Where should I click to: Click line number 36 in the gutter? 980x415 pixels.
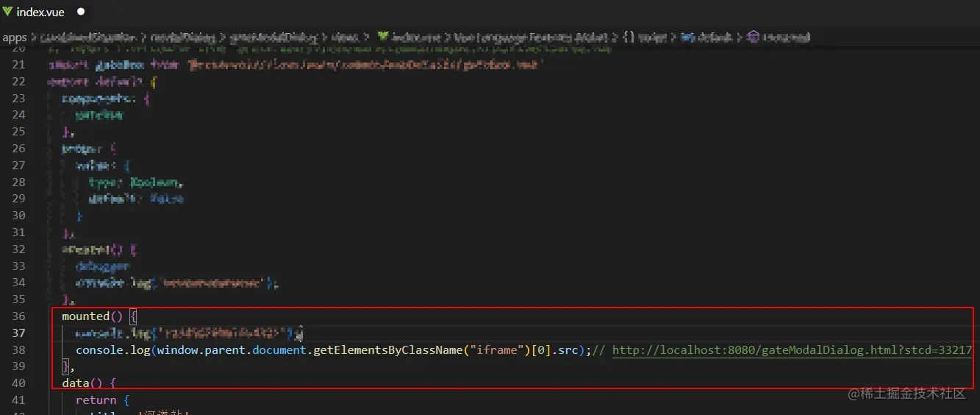click(x=18, y=316)
